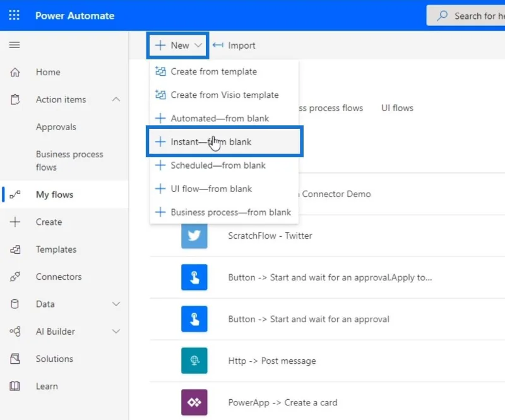The image size is (505, 420).
Task: Click button icon for Start and wait for an approval flow
Action: [194, 319]
